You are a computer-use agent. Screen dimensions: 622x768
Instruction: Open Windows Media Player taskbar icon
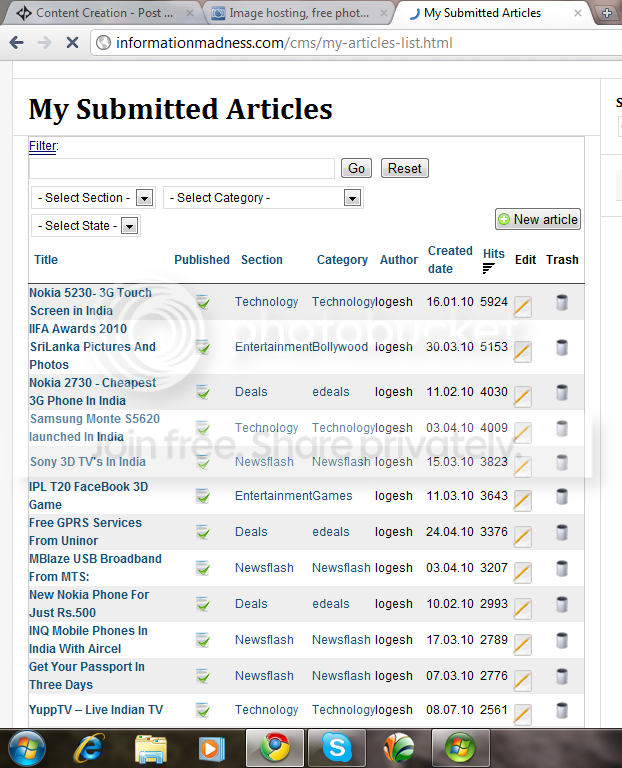click(x=212, y=749)
